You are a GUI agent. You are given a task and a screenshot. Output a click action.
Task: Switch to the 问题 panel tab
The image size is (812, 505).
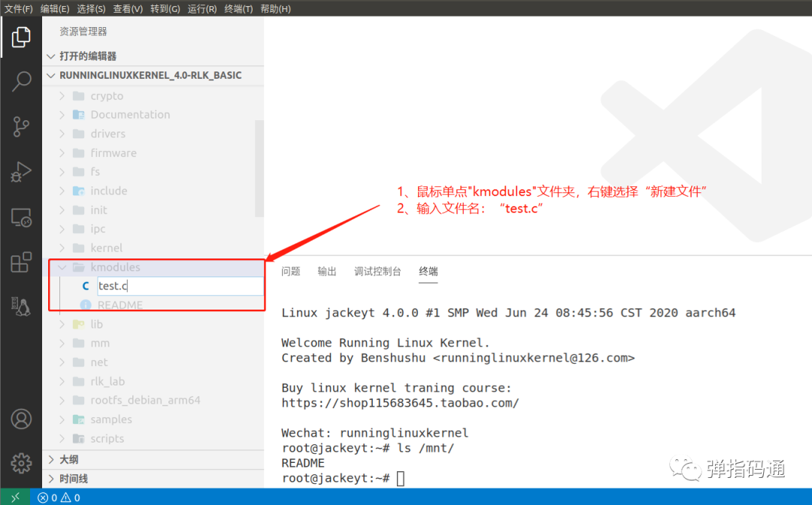290,271
